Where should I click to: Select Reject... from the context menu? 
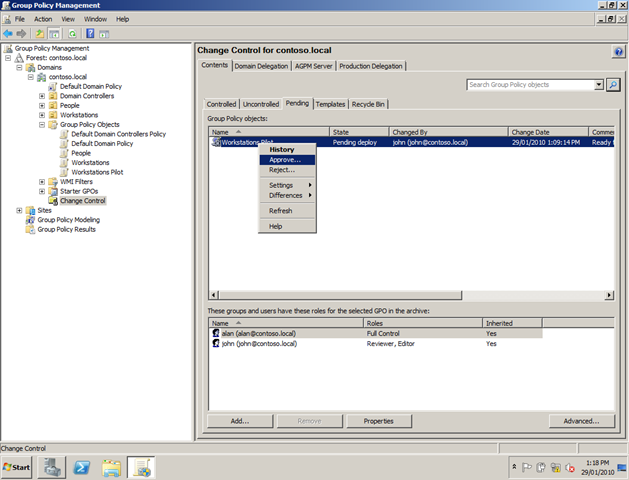click(282, 170)
